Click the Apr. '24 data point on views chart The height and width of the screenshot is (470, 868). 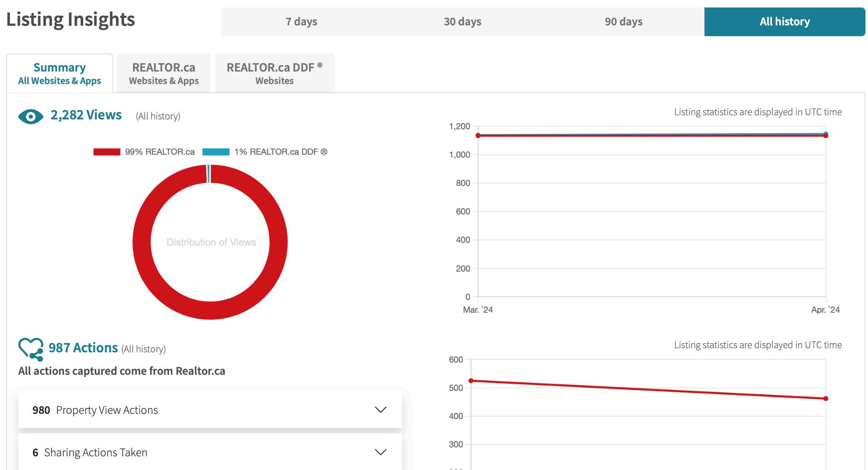click(826, 135)
